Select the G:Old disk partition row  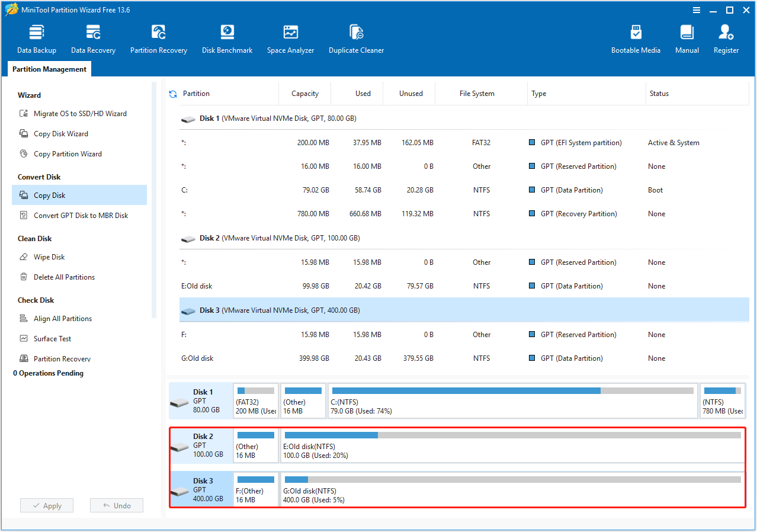[464, 358]
